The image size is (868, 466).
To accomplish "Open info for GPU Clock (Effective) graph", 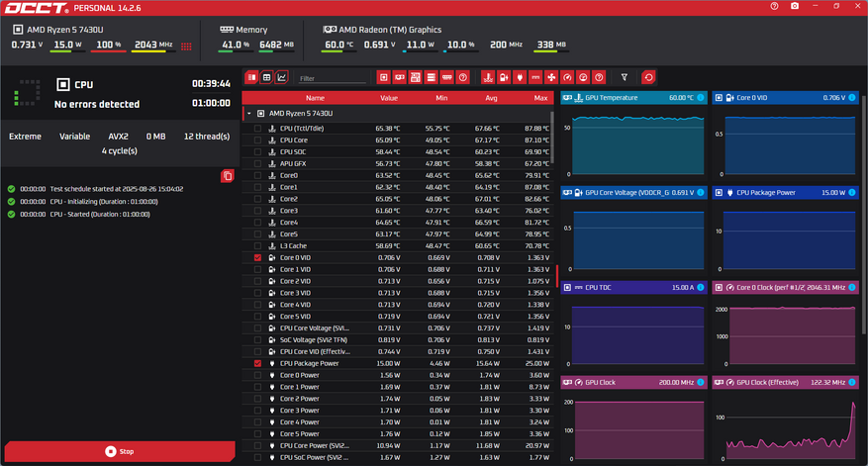I will (852, 383).
